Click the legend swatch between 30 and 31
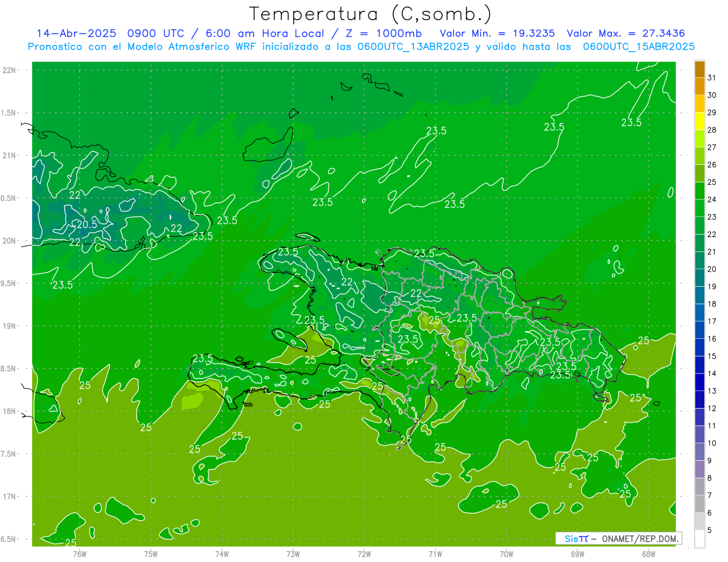This screenshot has width=728, height=562. coord(700,87)
